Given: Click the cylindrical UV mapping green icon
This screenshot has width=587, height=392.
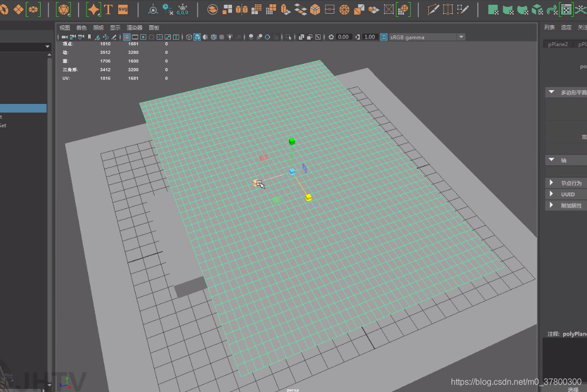Looking at the screenshot, I should click(508, 9).
